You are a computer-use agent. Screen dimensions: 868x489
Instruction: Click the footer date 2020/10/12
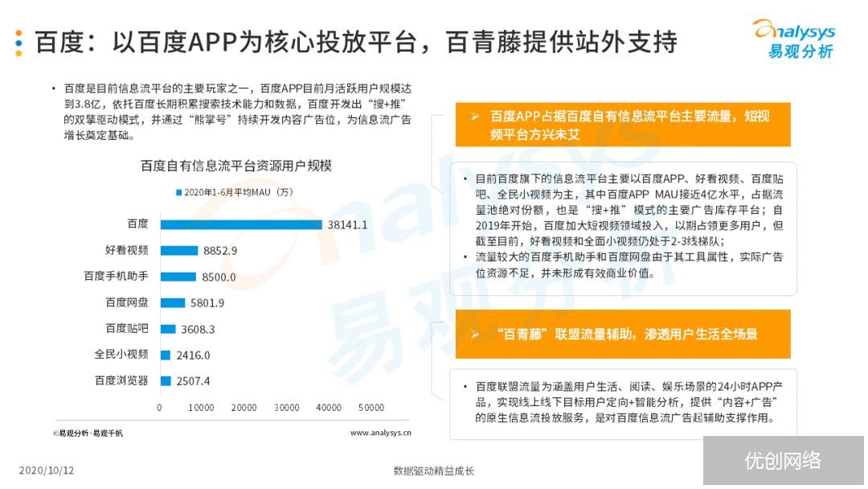tap(47, 471)
